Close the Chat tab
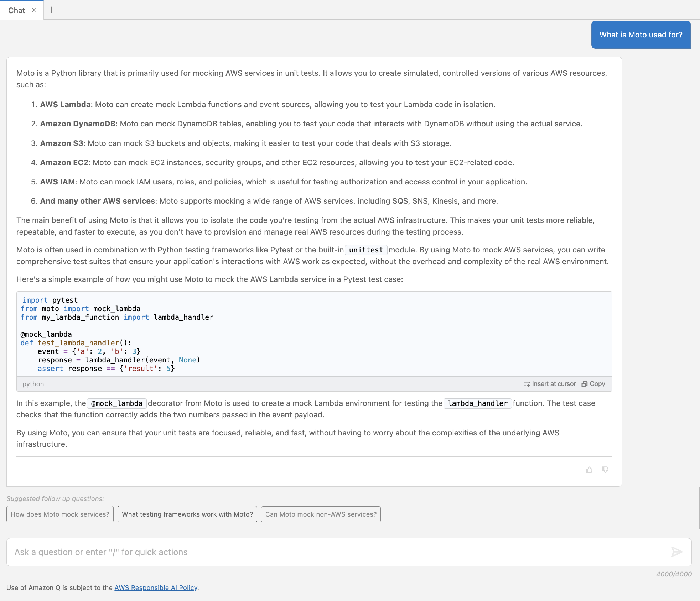 pyautogui.click(x=34, y=10)
